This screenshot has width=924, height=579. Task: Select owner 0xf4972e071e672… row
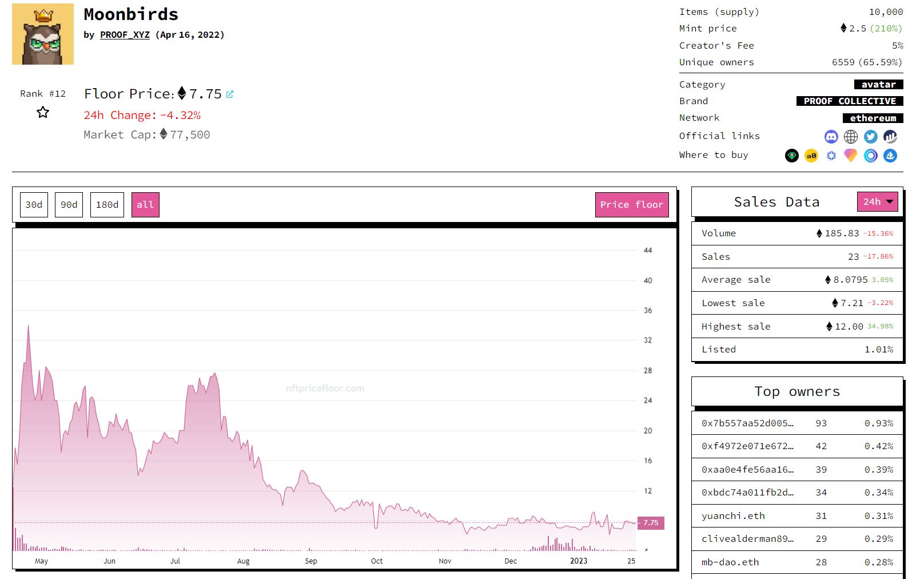click(797, 446)
